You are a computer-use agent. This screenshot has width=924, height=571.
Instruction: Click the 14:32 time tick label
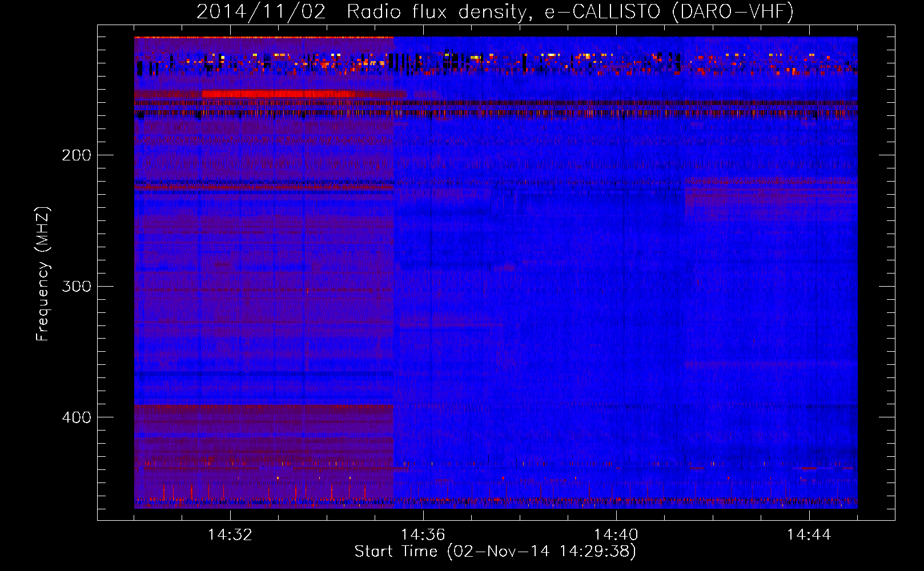230,535
